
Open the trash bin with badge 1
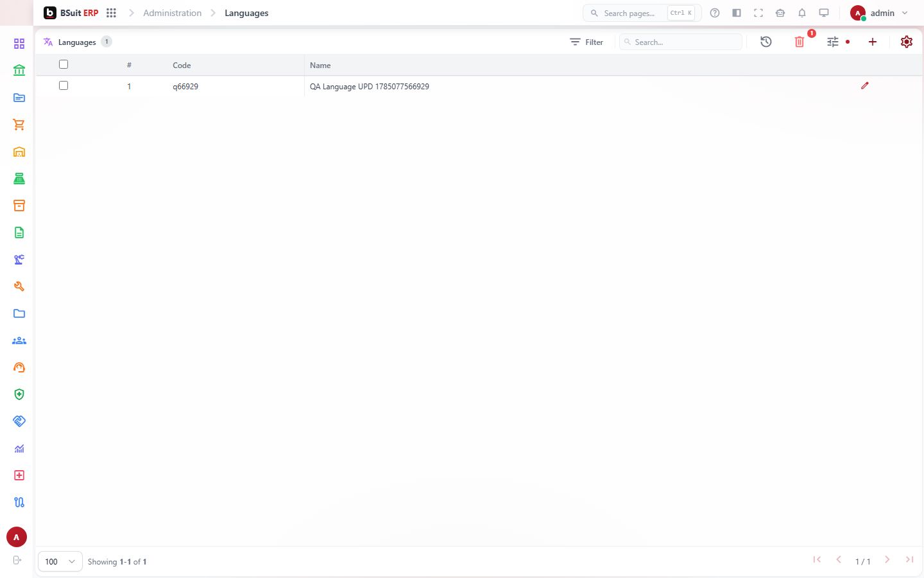(800, 42)
